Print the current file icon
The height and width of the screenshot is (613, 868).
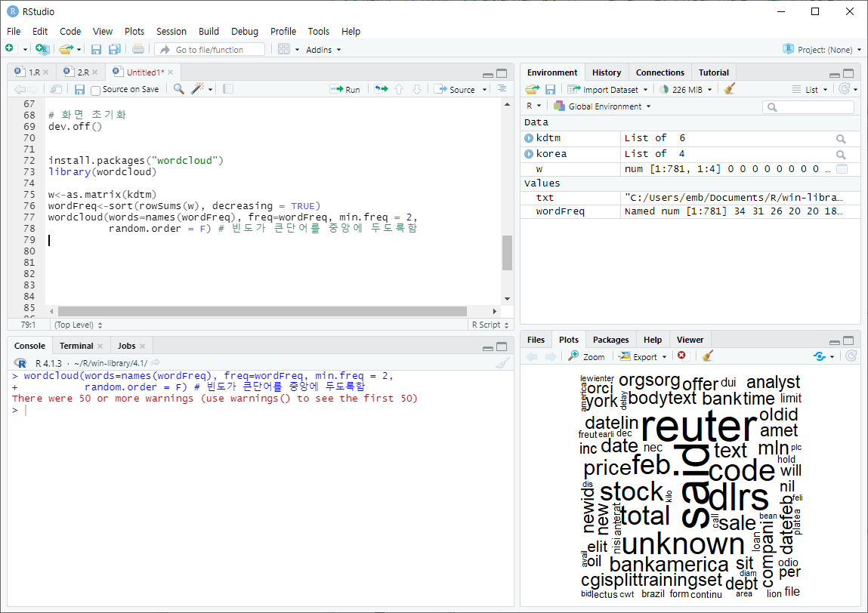point(138,49)
